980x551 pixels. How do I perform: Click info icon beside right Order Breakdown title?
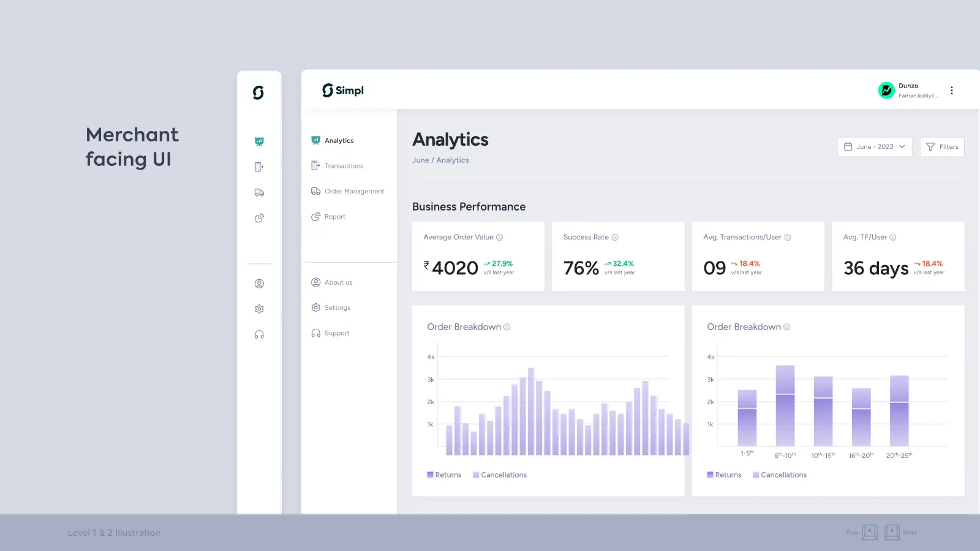click(x=787, y=327)
